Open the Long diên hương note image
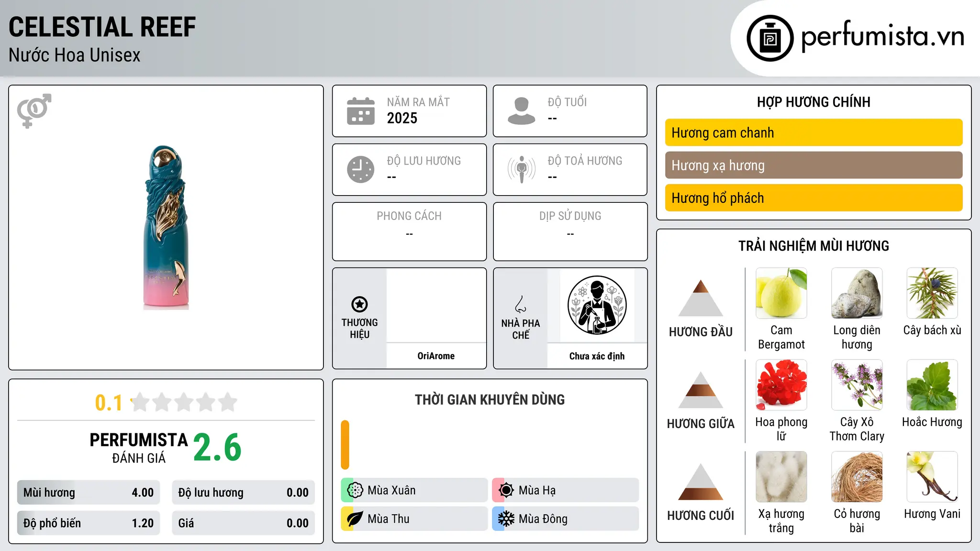980x551 pixels. click(x=857, y=293)
